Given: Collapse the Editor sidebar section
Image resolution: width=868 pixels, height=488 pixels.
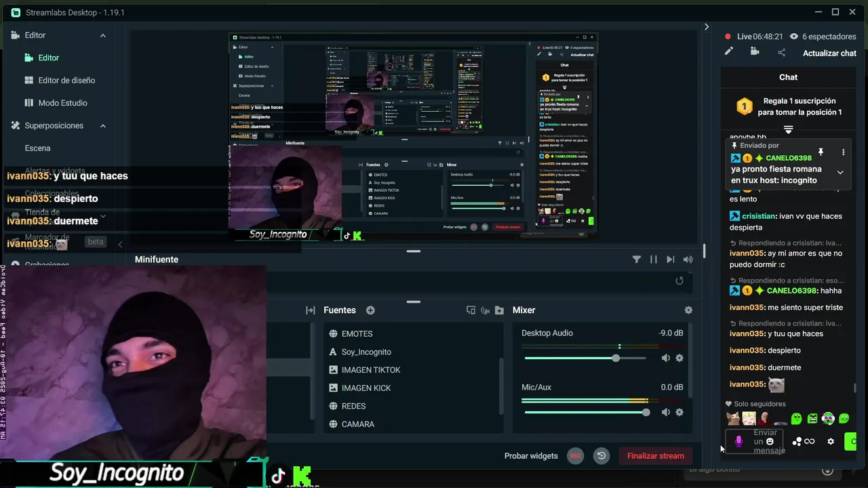Looking at the screenshot, I should [103, 35].
